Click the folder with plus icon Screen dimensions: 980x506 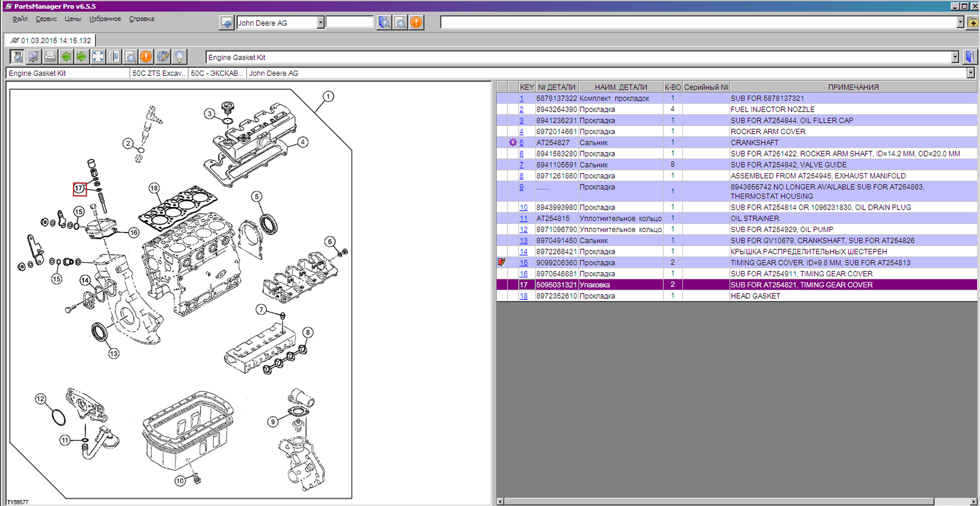[973, 22]
